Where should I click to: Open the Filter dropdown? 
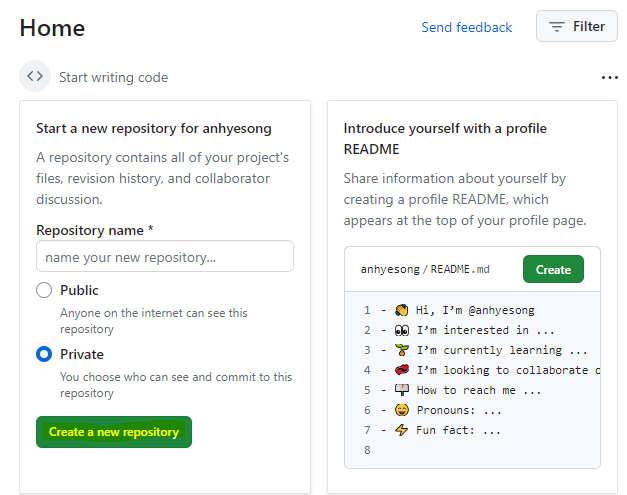click(x=577, y=27)
